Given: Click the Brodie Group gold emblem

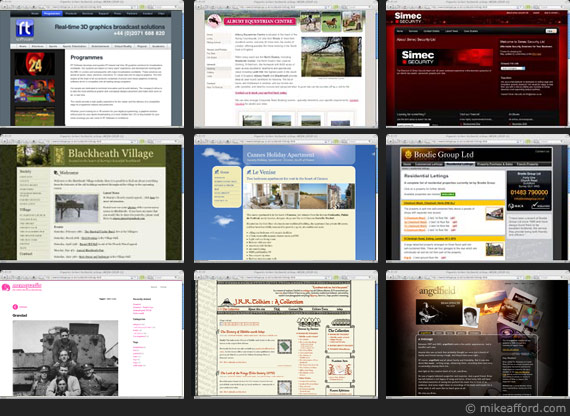Looking at the screenshot, I should click(408, 155).
